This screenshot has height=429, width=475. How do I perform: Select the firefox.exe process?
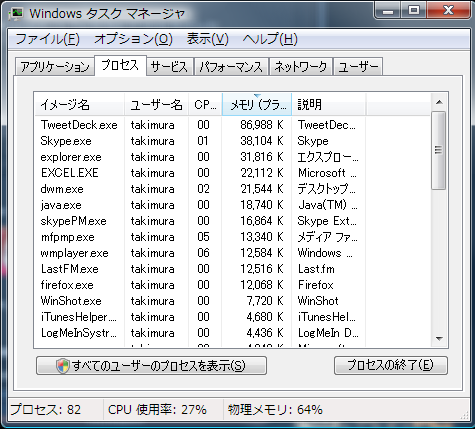click(232, 285)
